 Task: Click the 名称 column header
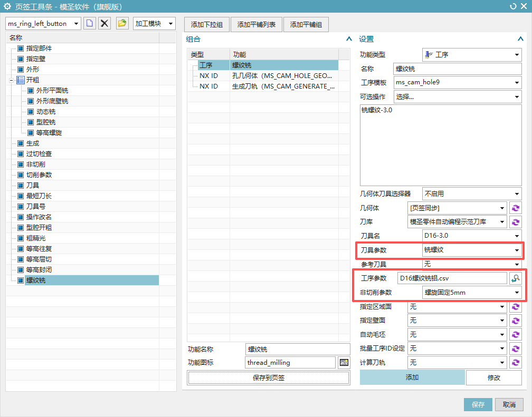click(82, 37)
